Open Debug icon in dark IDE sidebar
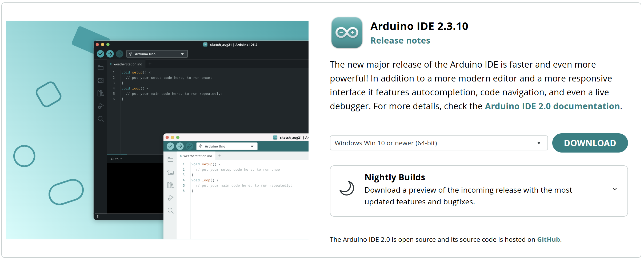This screenshot has height=261, width=644. (101, 106)
